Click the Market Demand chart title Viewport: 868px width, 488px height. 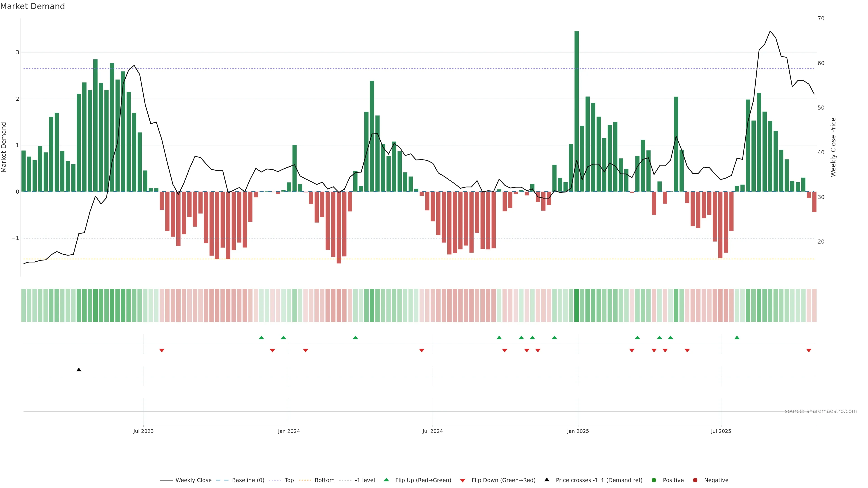tap(32, 6)
